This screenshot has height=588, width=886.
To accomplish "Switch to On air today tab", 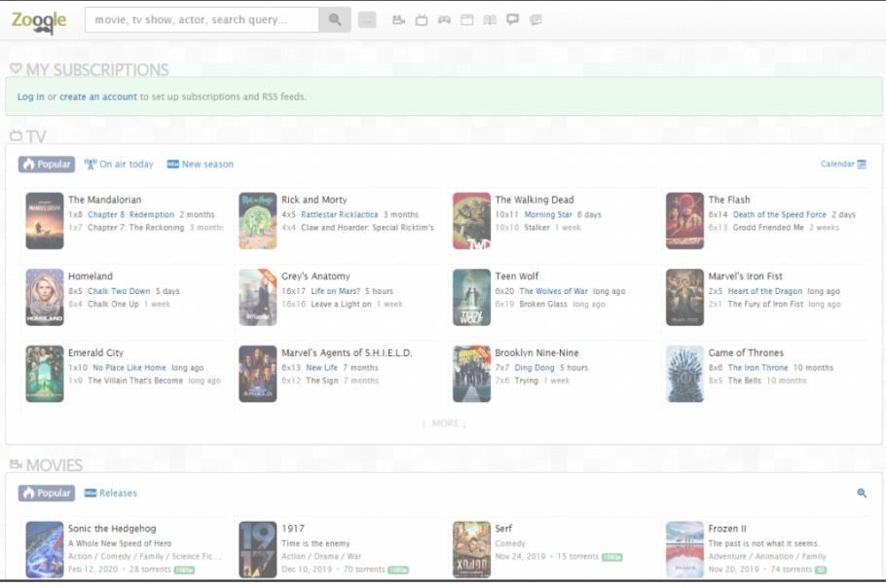I will (119, 165).
